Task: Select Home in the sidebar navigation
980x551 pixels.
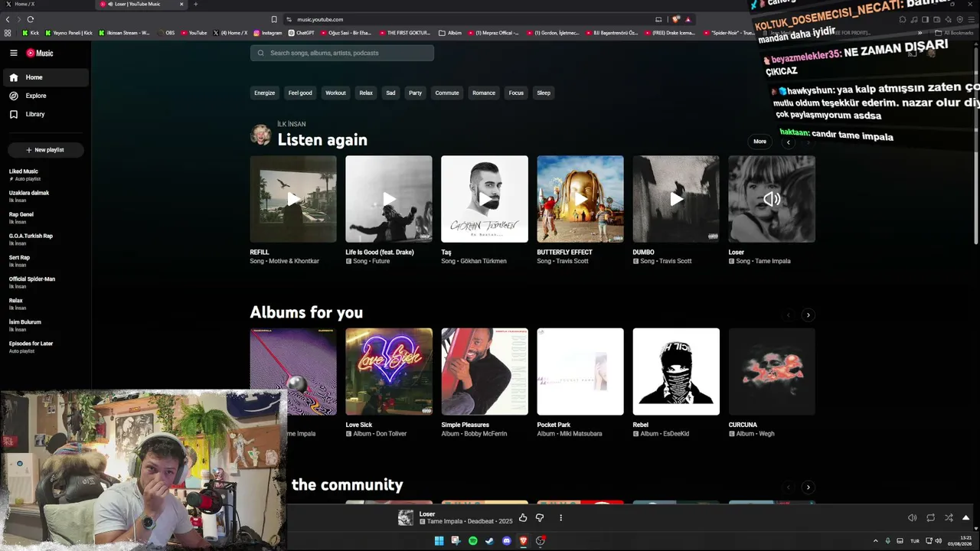Action: click(47, 77)
